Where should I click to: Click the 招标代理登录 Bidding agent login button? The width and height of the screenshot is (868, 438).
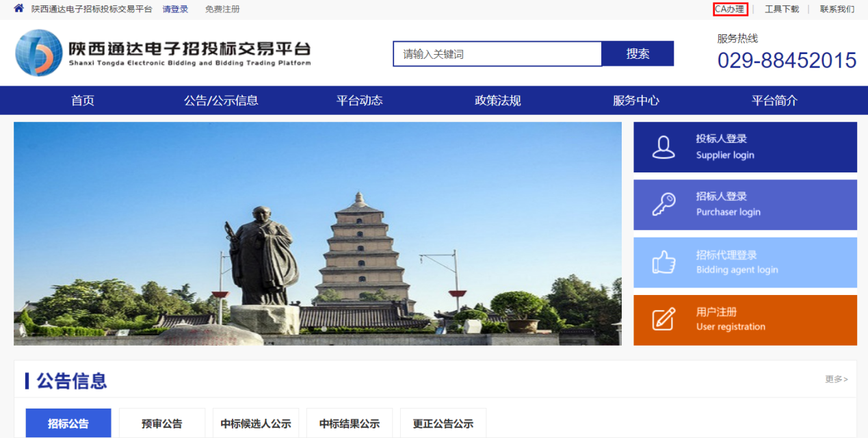(x=745, y=262)
